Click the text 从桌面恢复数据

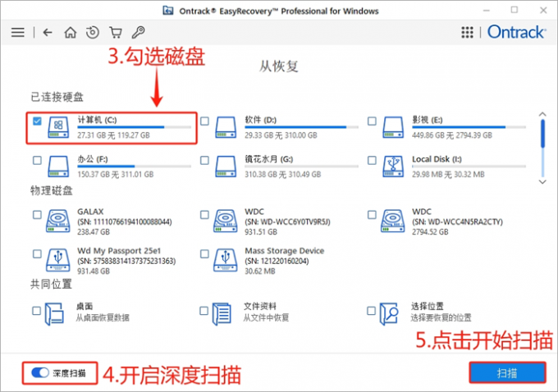tap(103, 317)
